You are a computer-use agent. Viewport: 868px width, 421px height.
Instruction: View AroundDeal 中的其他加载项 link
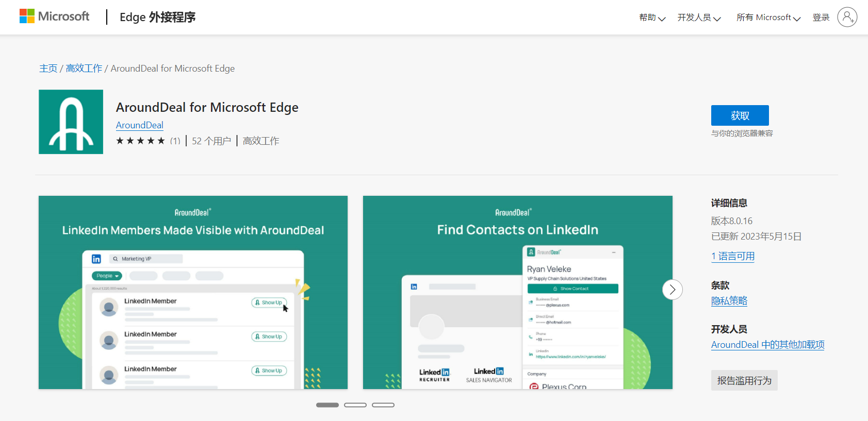pyautogui.click(x=767, y=345)
